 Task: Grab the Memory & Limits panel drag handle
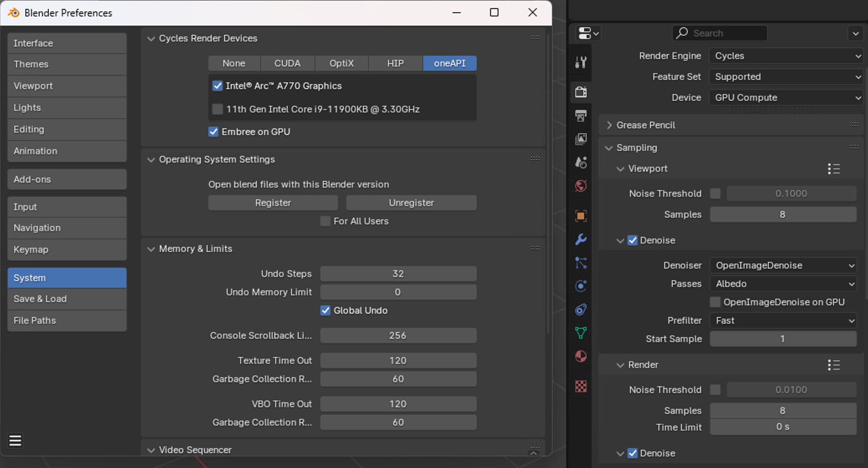[535, 248]
